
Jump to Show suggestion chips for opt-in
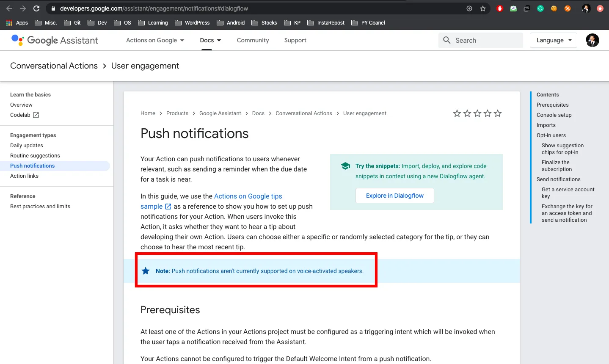[x=562, y=149]
